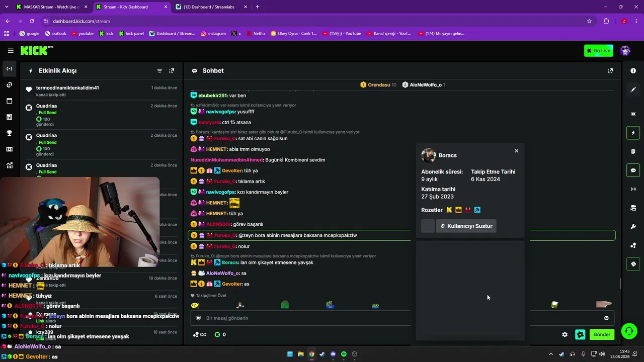Open the emoji picker in message box
The image size is (644, 362).
click(x=606, y=318)
